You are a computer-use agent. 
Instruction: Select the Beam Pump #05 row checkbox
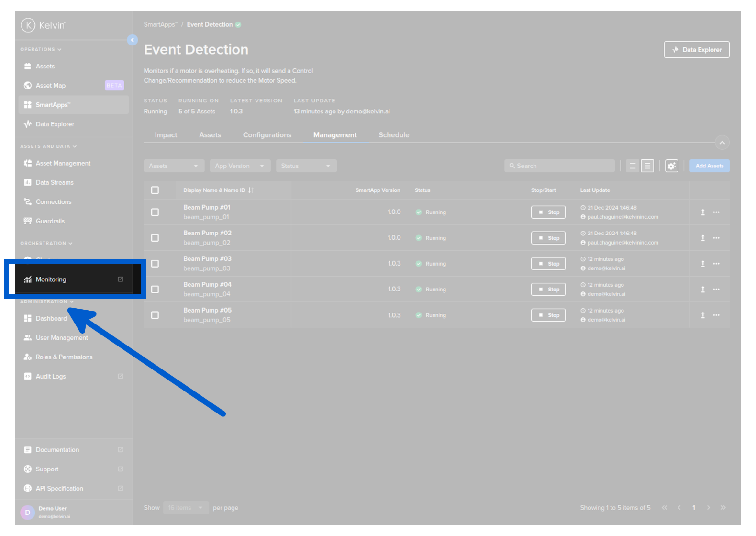point(155,315)
